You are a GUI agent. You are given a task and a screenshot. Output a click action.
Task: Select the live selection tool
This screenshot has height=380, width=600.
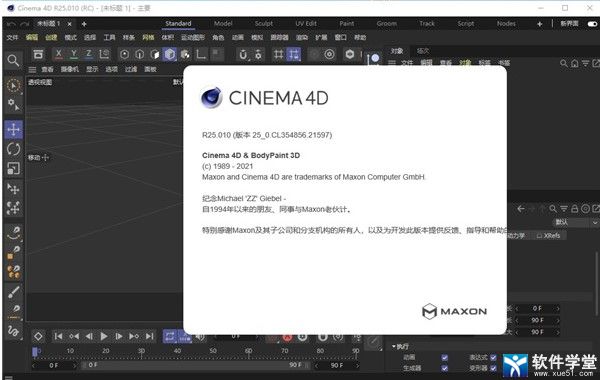tap(14, 86)
